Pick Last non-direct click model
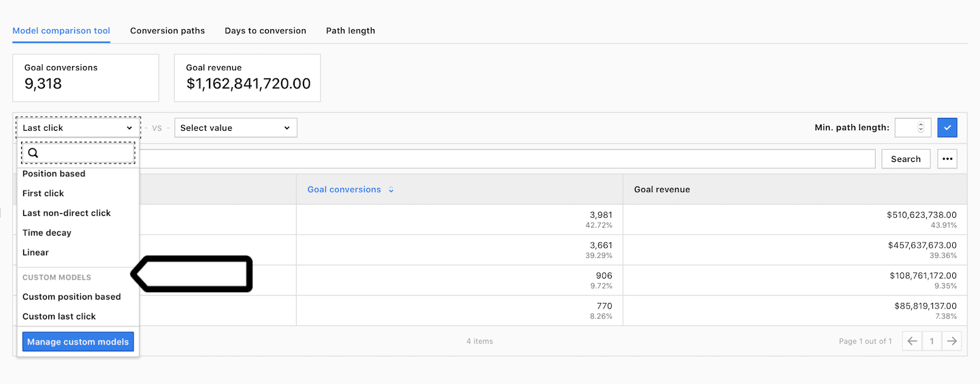 (x=66, y=213)
